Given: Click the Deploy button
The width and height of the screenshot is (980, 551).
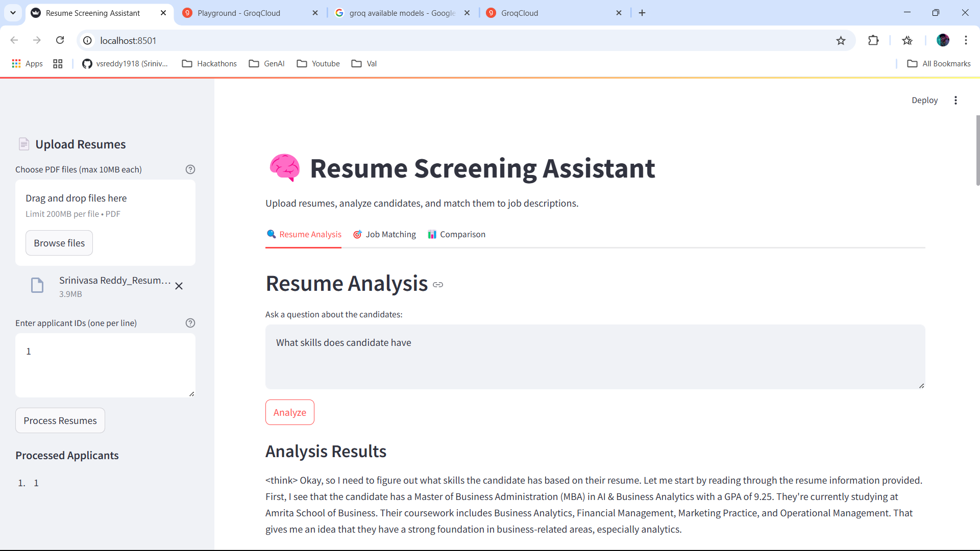Looking at the screenshot, I should click(924, 101).
